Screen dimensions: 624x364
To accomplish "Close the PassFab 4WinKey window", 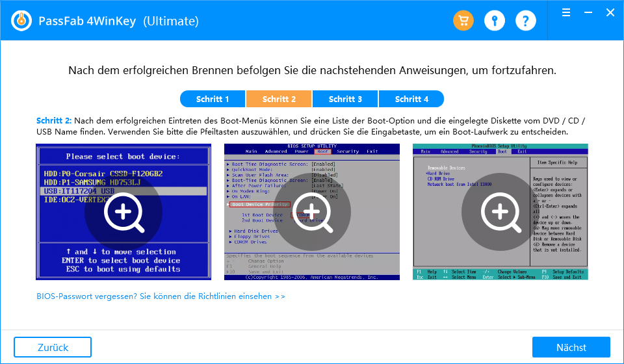I will [610, 13].
